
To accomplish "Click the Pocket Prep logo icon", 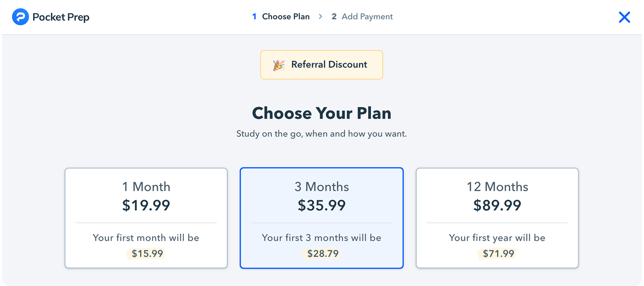I will click(x=20, y=17).
